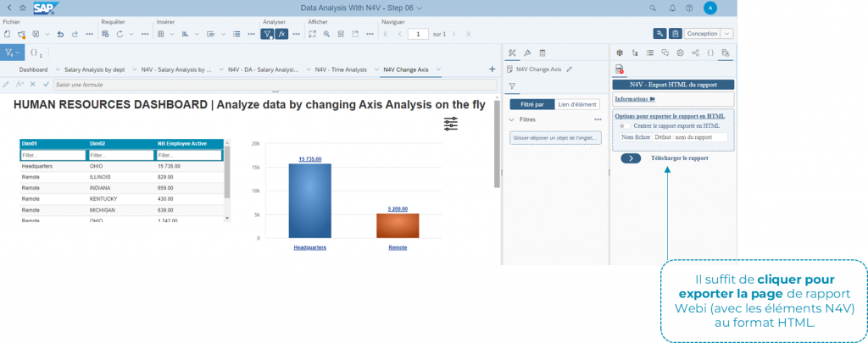Toggle Centrer le rapport exporté en HTML
Screen dimensions: 868x343
click(624, 126)
